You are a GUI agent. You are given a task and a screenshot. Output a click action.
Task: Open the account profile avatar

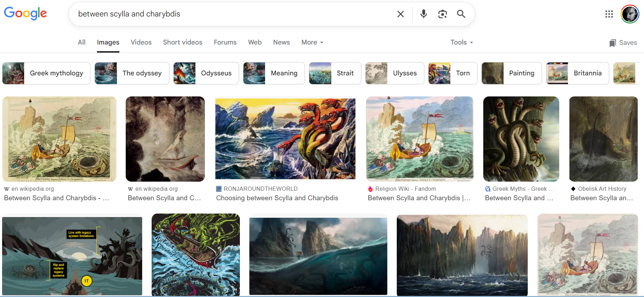630,14
